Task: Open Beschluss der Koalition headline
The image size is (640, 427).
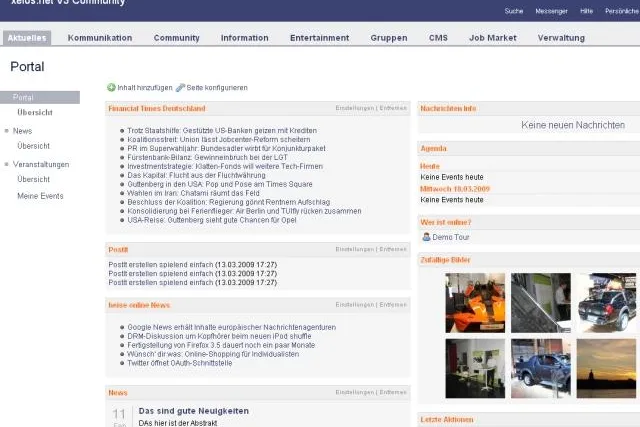Action: tap(229, 202)
